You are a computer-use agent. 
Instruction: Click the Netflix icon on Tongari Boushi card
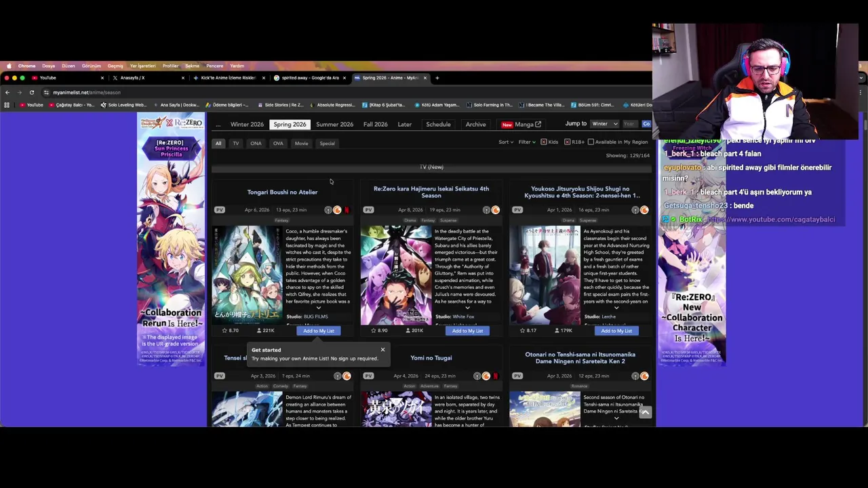coord(347,210)
